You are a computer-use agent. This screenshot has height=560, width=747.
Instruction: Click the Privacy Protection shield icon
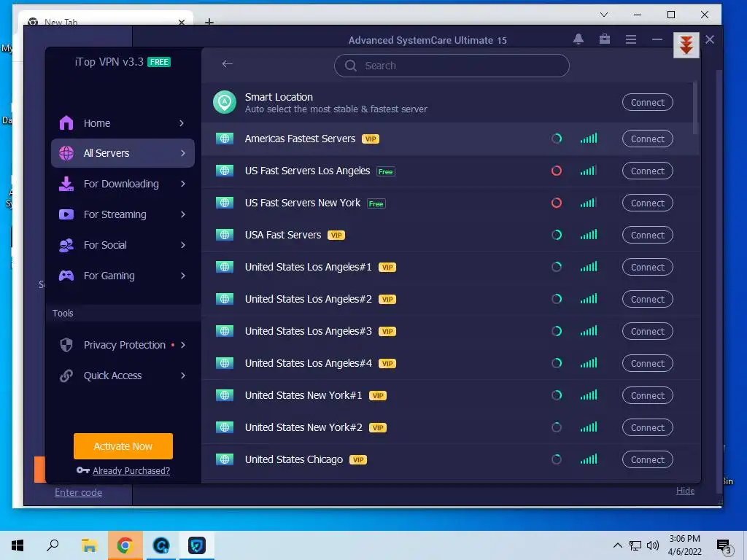(66, 345)
